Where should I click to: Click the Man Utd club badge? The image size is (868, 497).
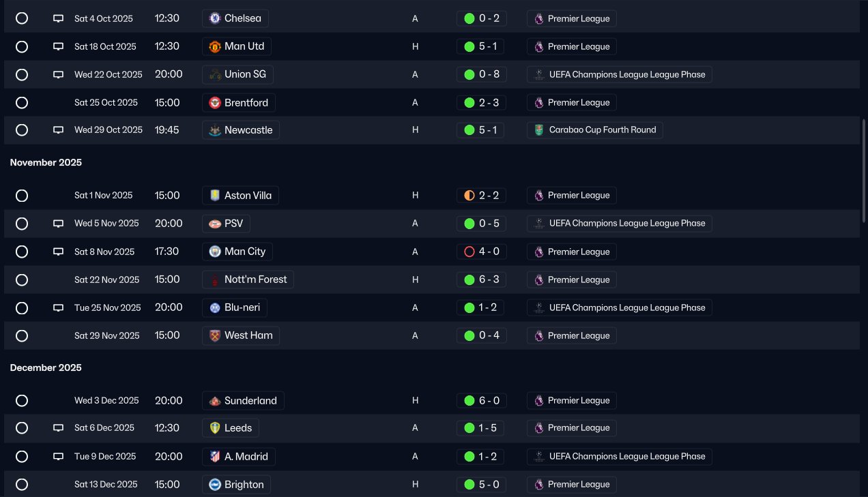click(215, 46)
